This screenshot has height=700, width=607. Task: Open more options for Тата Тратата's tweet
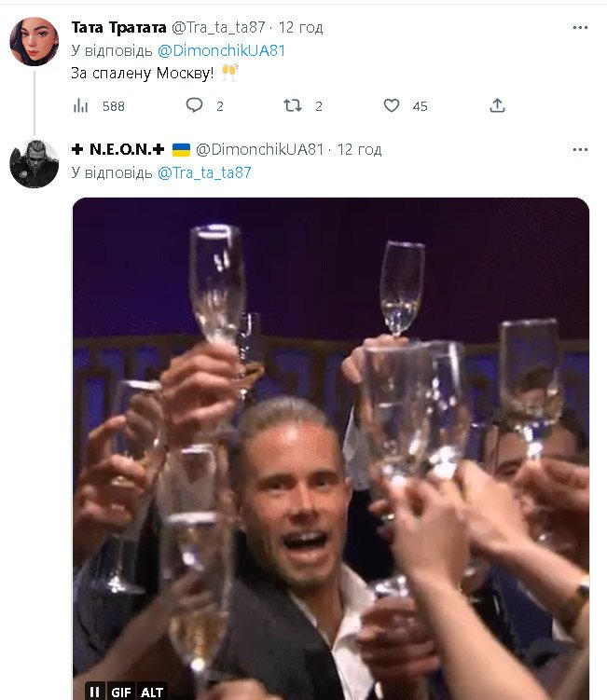580,28
